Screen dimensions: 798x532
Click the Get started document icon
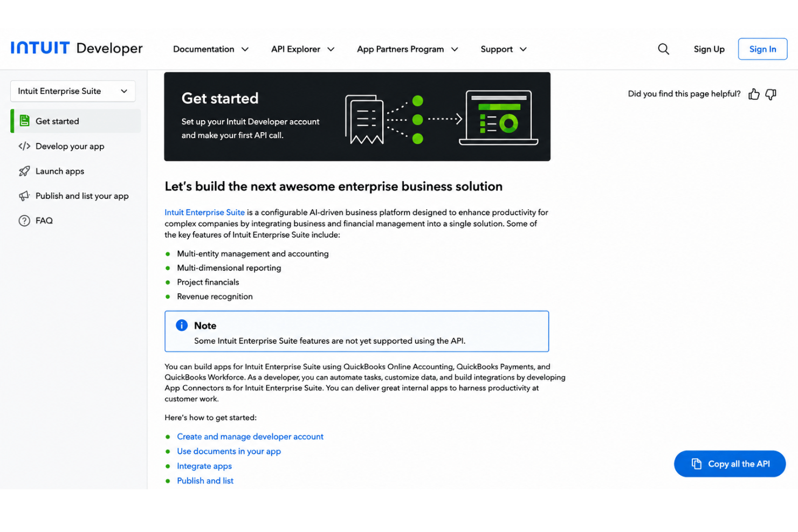pyautogui.click(x=24, y=121)
